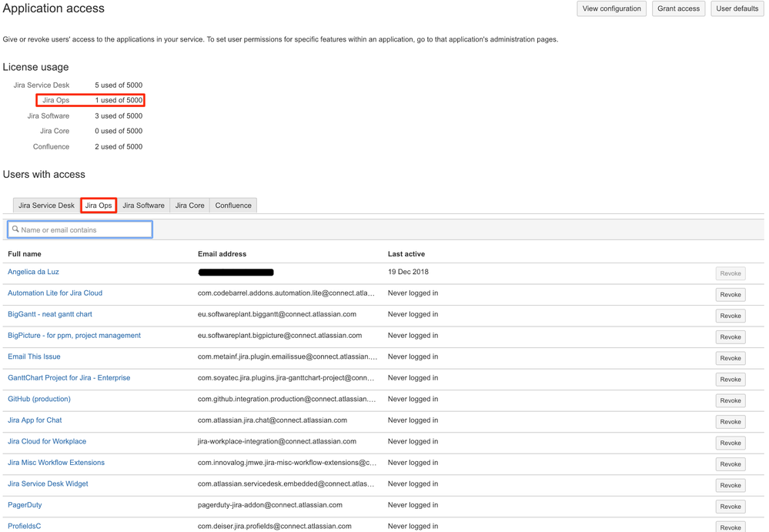Select the ProfieldsC user link
This screenshot has width=769, height=532.
point(25,526)
